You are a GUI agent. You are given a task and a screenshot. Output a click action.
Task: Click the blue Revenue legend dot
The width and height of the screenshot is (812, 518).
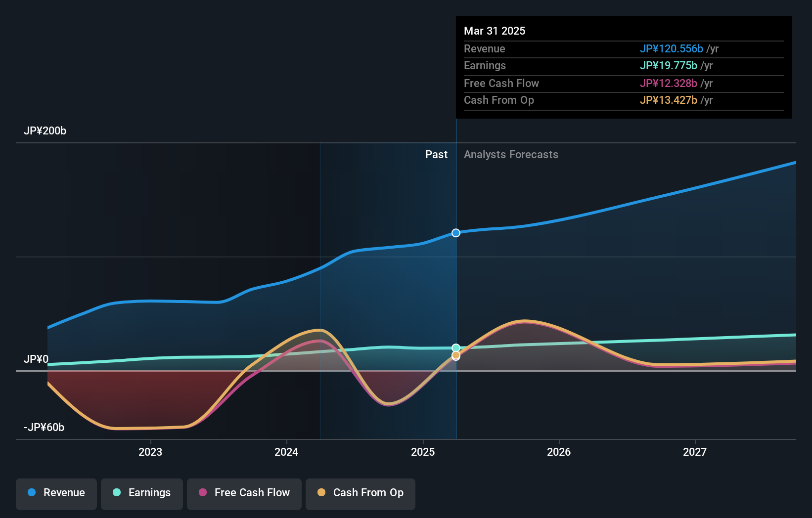coord(32,492)
